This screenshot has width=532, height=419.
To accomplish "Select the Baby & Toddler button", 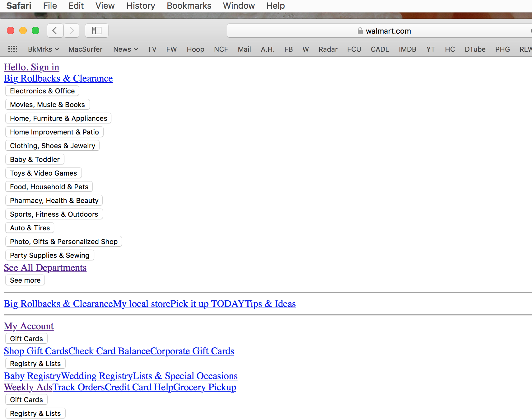I will click(x=35, y=159).
